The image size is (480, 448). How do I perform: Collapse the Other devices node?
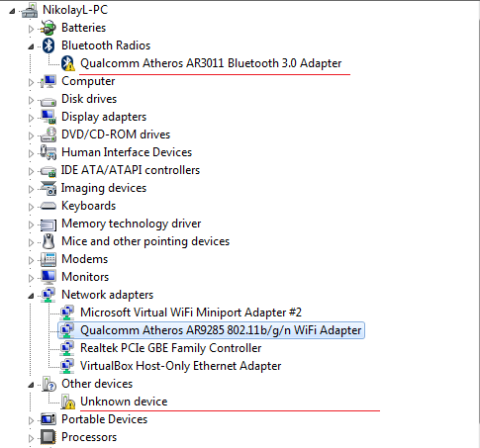[x=31, y=385]
